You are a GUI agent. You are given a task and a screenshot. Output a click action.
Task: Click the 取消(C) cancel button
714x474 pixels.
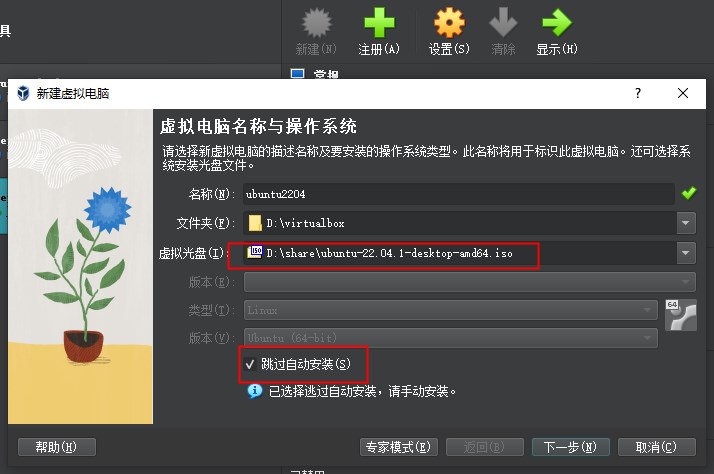click(657, 447)
